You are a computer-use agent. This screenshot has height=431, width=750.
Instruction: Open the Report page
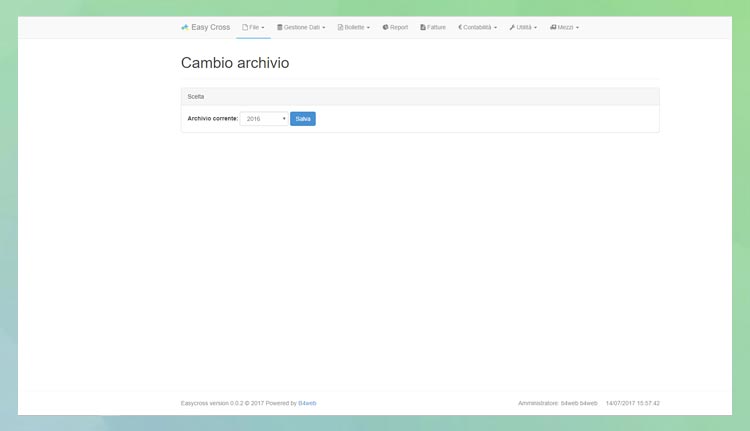pos(395,27)
